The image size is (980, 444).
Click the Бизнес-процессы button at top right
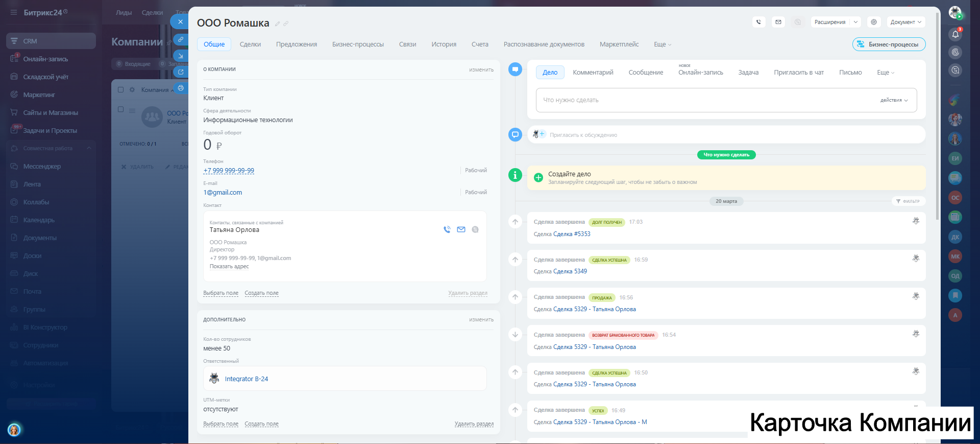pos(889,44)
